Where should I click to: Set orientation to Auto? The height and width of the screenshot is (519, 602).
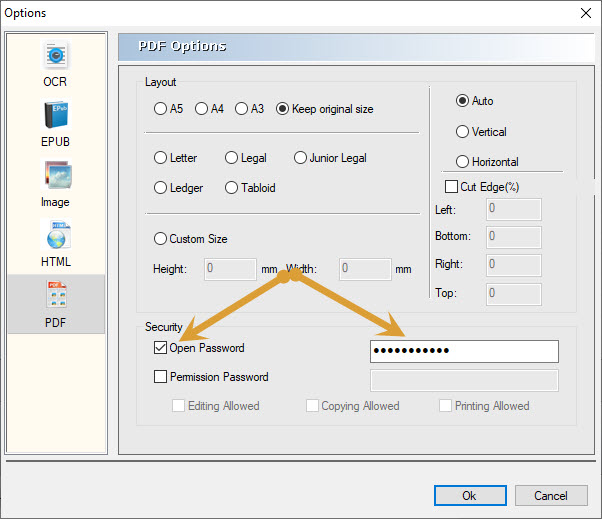(x=462, y=101)
